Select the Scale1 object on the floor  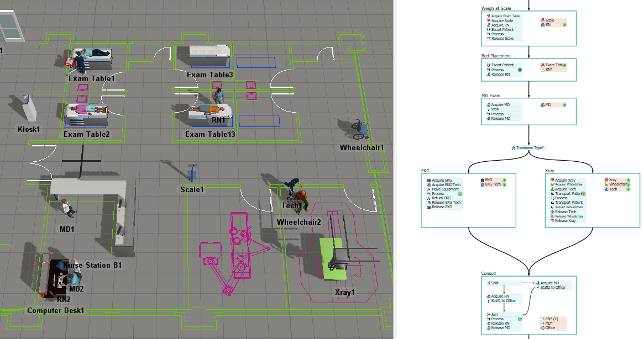coord(192,173)
